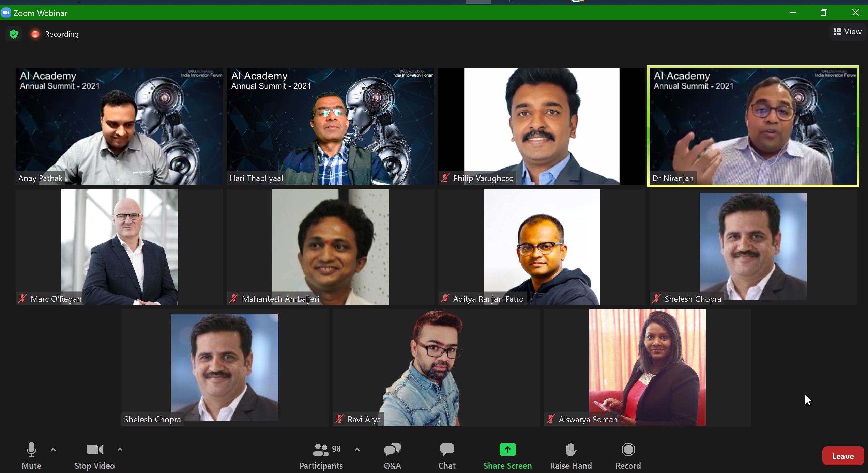868x473 pixels.
Task: Click the muted mic icon for Philip Varughese
Action: coord(445,178)
